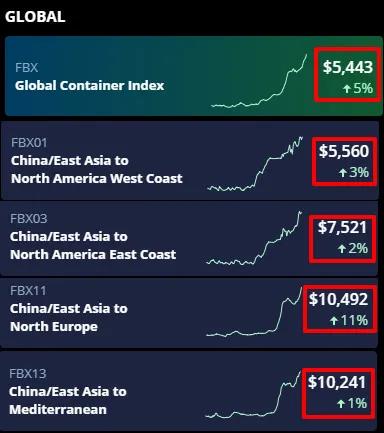Click the $10,492 price value
This screenshot has width=384, height=433.
click(x=338, y=299)
